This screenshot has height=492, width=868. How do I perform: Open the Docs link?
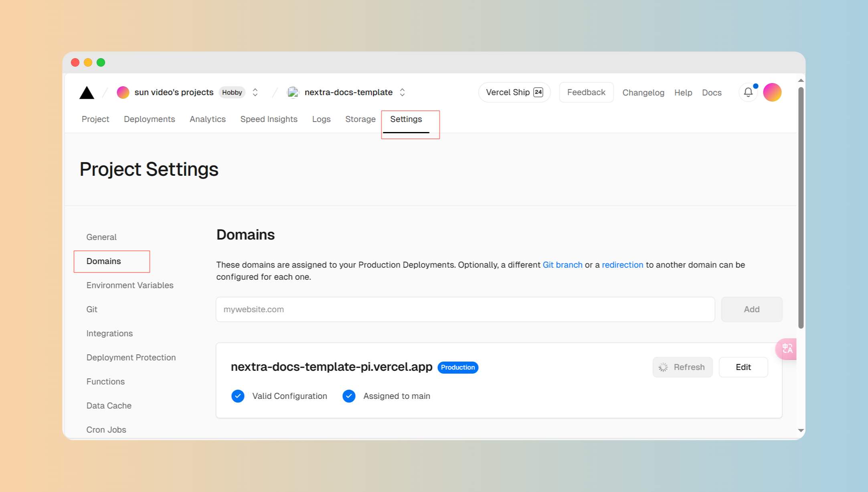712,93
